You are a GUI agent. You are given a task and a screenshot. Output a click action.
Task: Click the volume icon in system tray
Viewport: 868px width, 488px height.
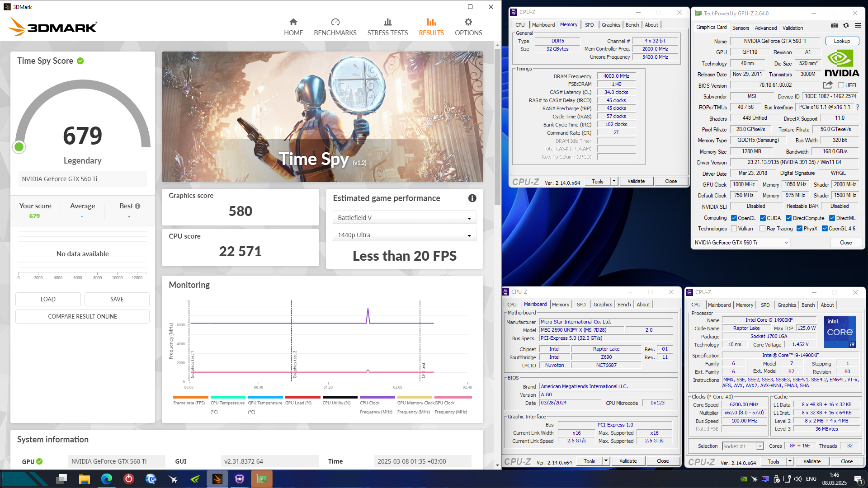click(798, 479)
